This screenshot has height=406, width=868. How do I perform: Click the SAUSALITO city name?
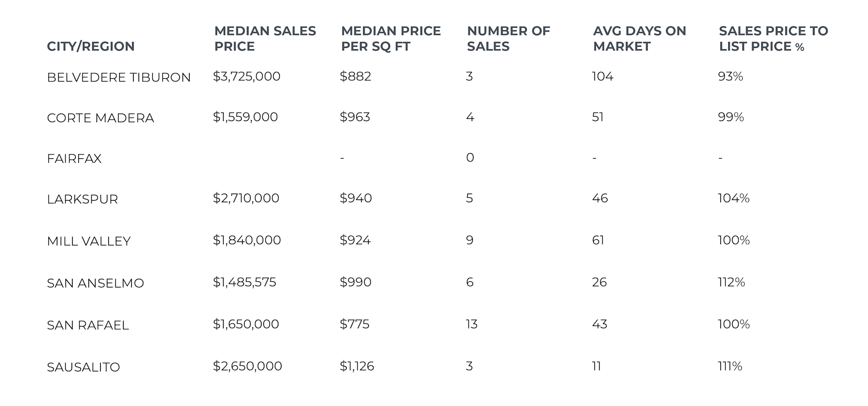pyautogui.click(x=83, y=367)
